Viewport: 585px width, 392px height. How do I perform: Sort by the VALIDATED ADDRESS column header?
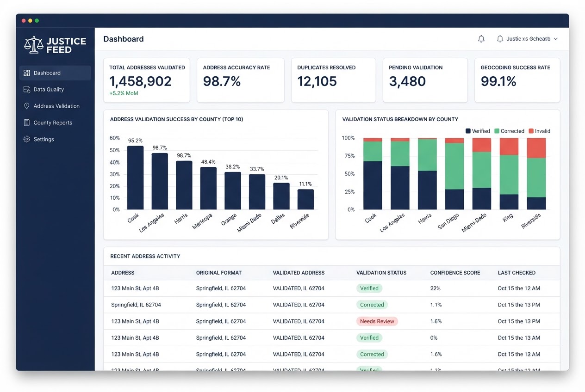click(x=299, y=273)
